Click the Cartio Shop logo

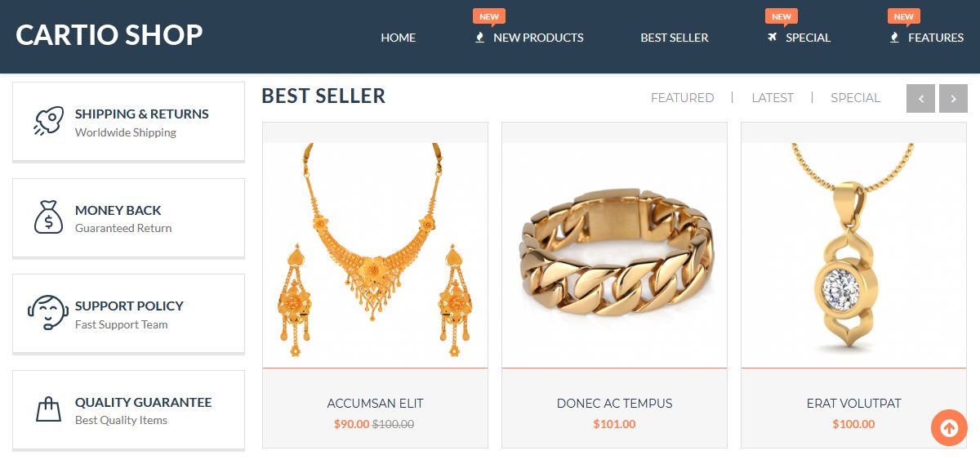click(109, 35)
